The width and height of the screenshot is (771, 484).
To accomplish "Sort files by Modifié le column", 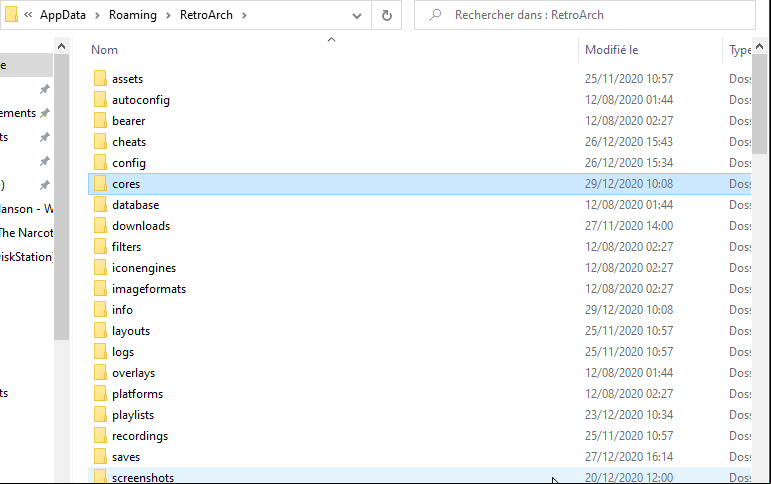I will click(x=612, y=50).
